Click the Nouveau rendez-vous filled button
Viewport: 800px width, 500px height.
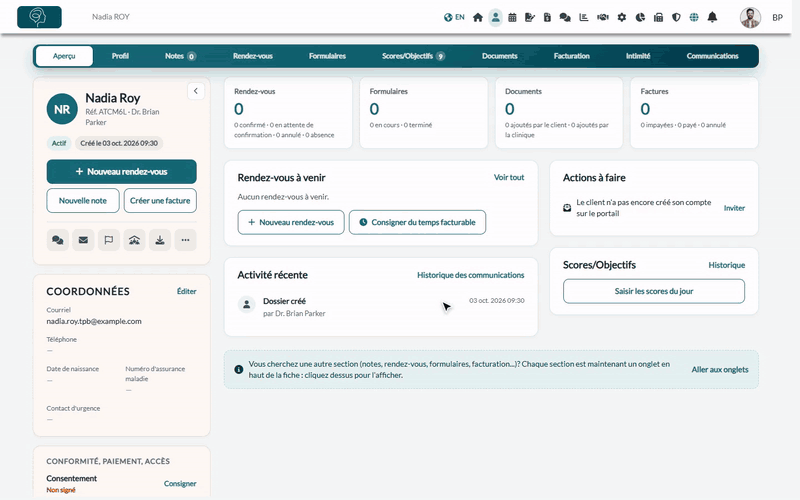(x=121, y=171)
